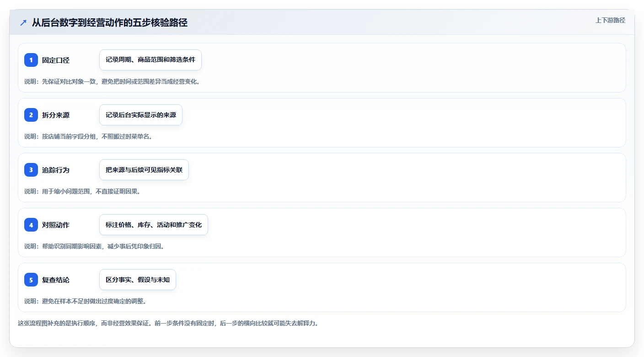Viewport: 644px width, 357px height.
Task: Click the 追踪行为 step name
Action: click(56, 170)
